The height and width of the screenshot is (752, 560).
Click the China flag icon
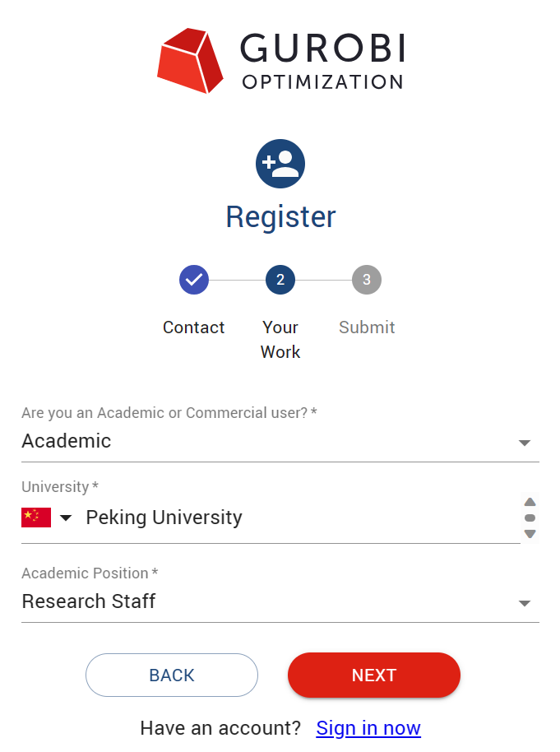click(36, 518)
